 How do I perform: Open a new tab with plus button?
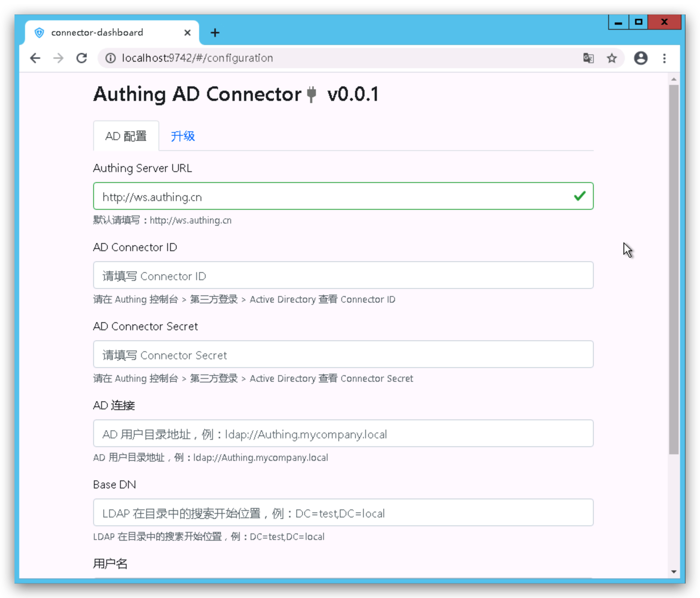pyautogui.click(x=215, y=33)
